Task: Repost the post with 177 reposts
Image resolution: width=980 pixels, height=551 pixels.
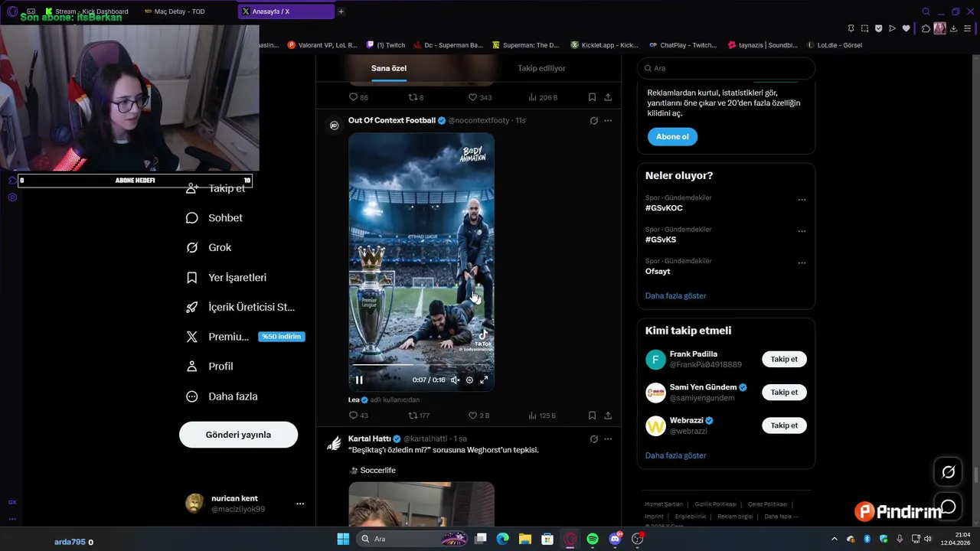Action: pos(419,416)
